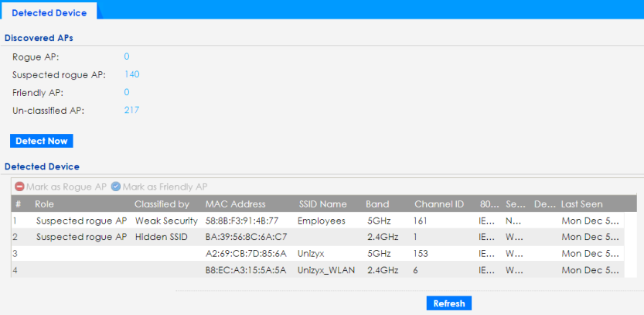Open the Un-classified AP count 217
Screen dimensions: 644x315
[131, 110]
